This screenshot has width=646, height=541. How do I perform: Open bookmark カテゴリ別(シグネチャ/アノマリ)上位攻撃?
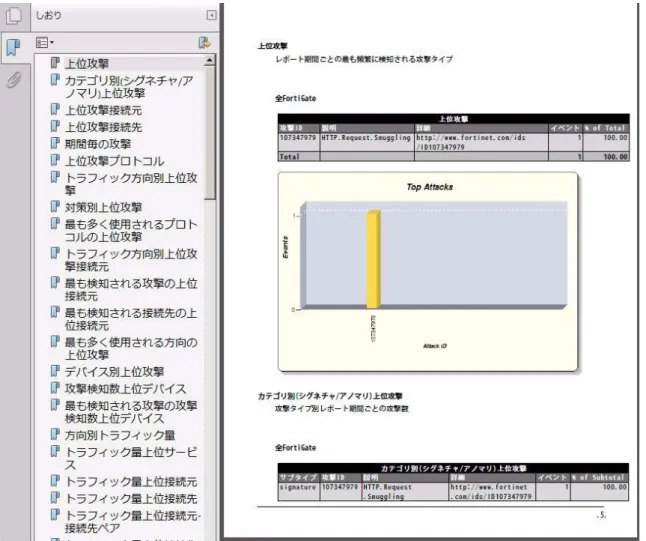[129, 87]
